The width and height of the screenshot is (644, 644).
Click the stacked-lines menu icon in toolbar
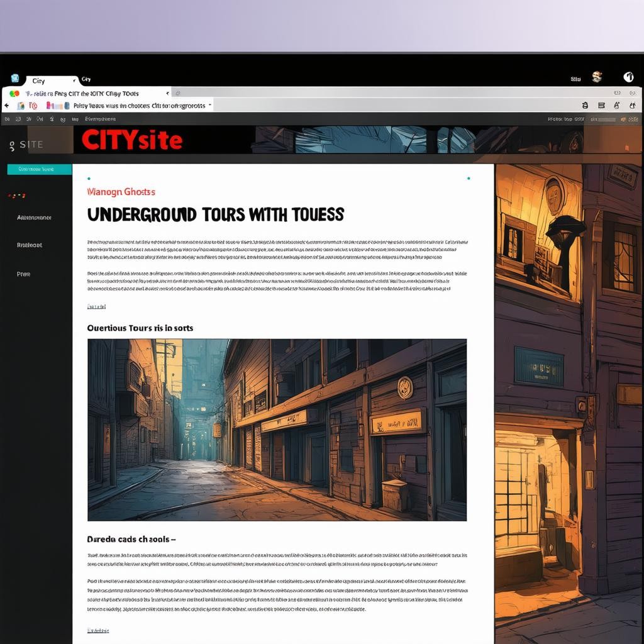pyautogui.click(x=601, y=106)
